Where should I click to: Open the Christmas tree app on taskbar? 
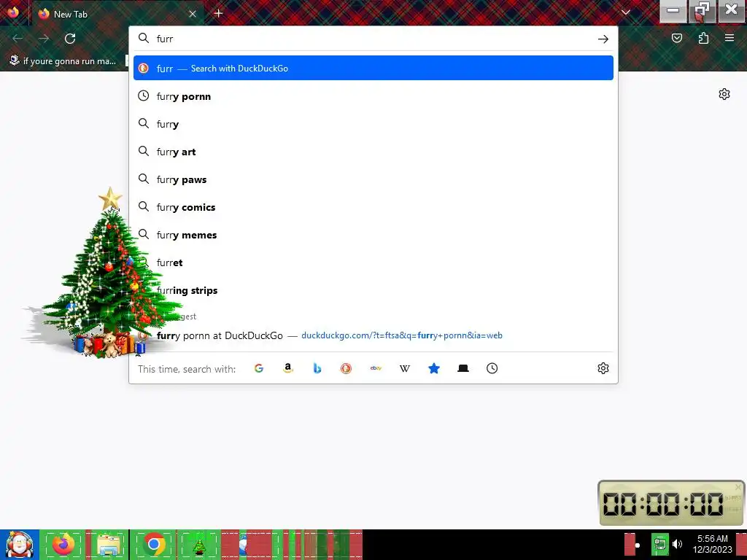coord(198,545)
